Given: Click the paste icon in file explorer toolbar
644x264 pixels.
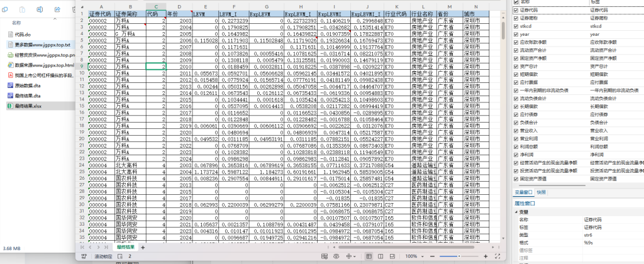Looking at the screenshot, I should (23, 9).
